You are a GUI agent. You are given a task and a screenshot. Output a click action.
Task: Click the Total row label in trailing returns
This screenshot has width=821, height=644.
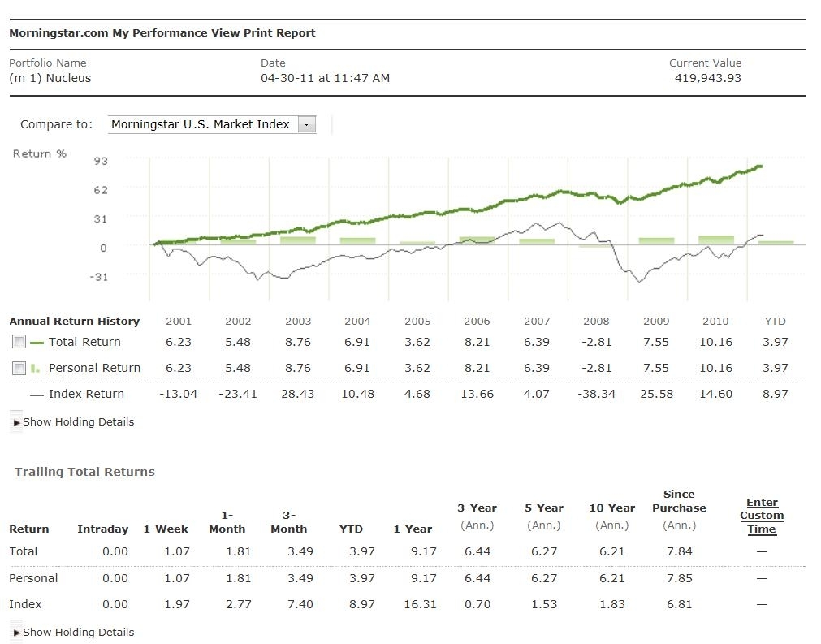pos(23,551)
